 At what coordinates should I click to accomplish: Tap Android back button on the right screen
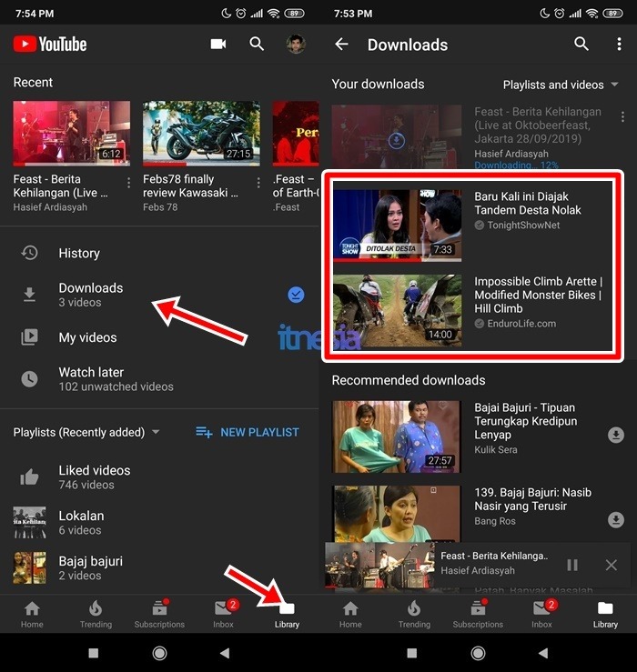pyautogui.click(x=543, y=653)
